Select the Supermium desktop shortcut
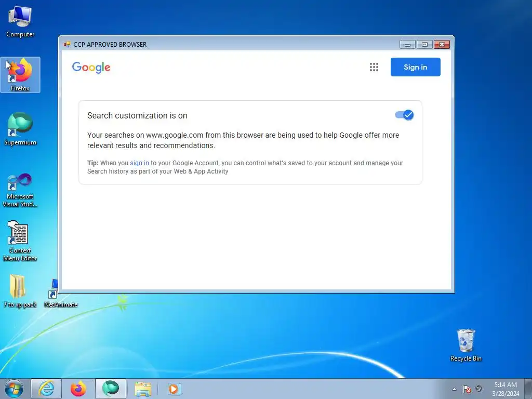532x399 pixels. 20,129
